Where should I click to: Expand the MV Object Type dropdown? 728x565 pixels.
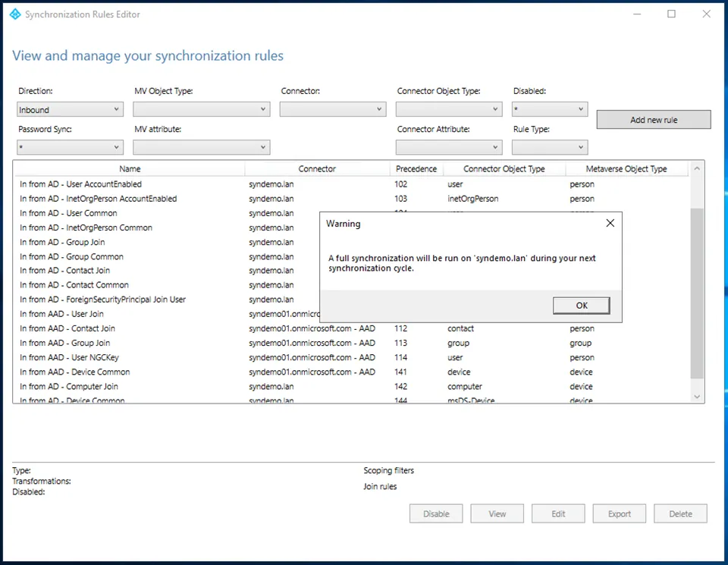pyautogui.click(x=201, y=110)
